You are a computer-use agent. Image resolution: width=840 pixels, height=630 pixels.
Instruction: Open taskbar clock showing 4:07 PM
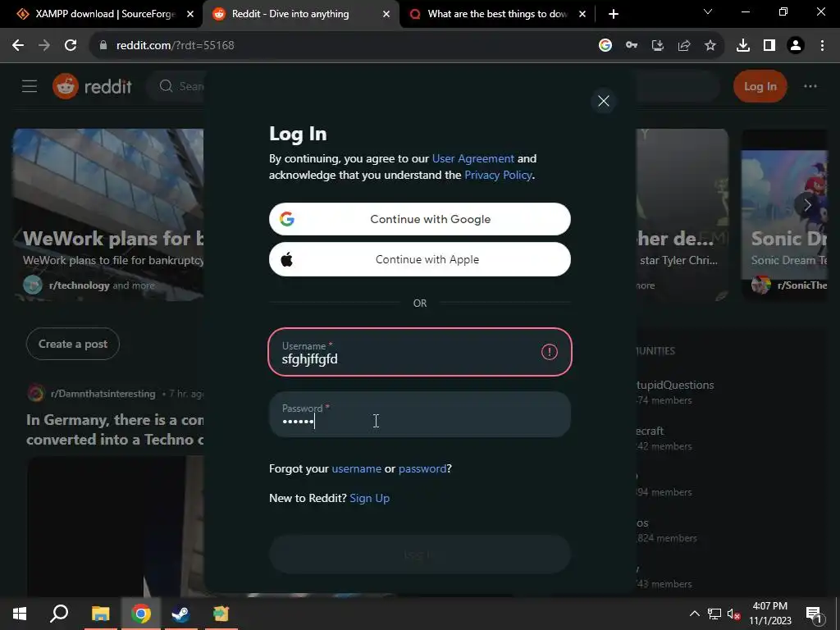pyautogui.click(x=769, y=614)
